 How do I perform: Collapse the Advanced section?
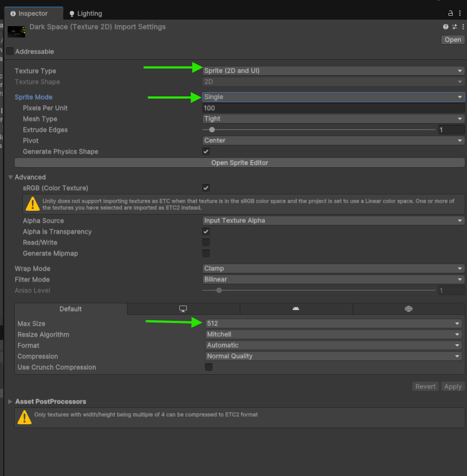point(10,177)
